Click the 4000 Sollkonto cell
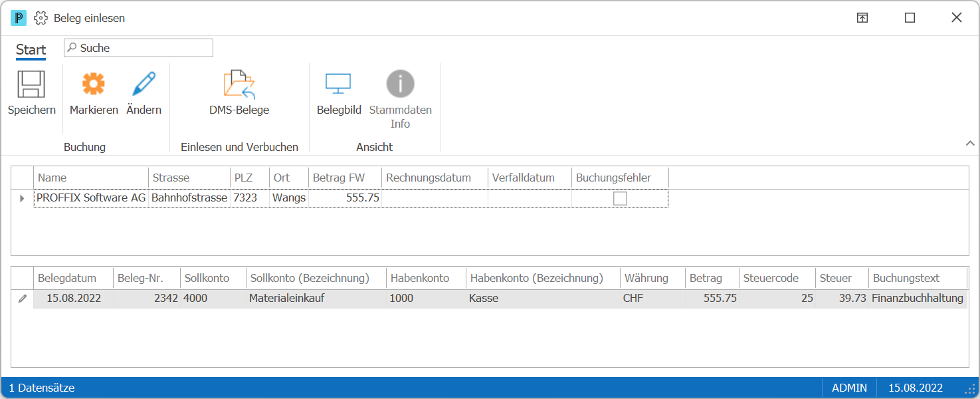This screenshot has height=399, width=980. pyautogui.click(x=213, y=299)
